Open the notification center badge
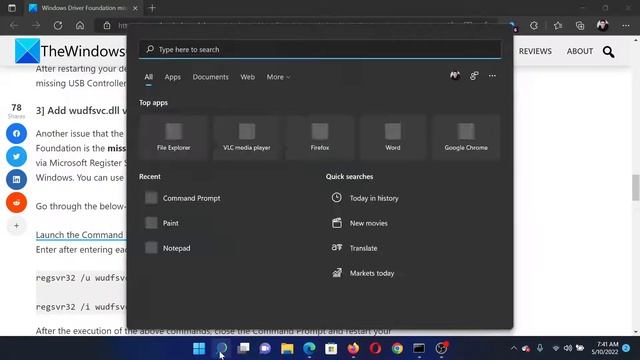Viewport: 640px width, 360px height. 626,348
